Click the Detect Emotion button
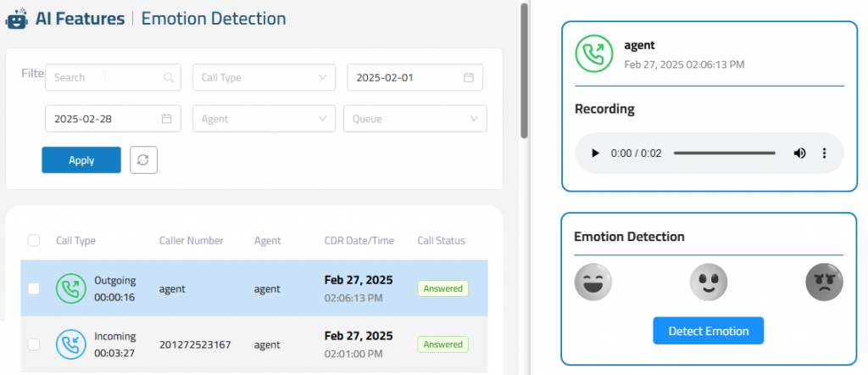The height and width of the screenshot is (375, 868). pyautogui.click(x=709, y=331)
